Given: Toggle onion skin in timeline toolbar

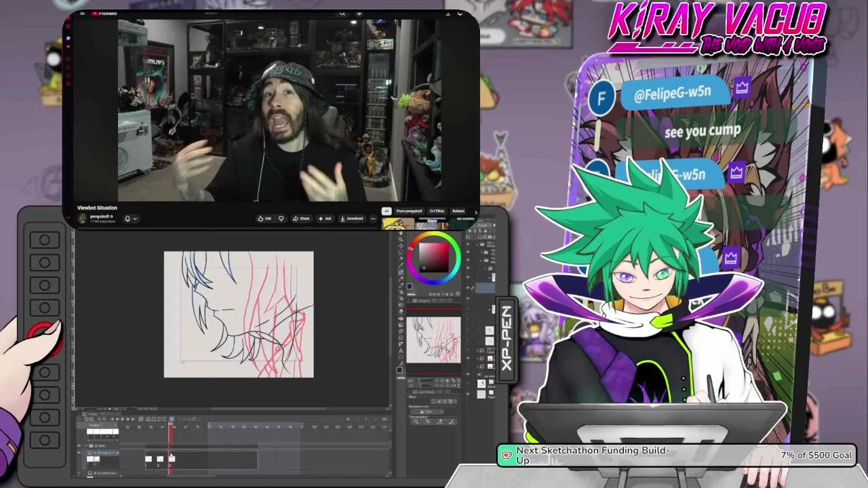Looking at the screenshot, I should coord(172,419).
